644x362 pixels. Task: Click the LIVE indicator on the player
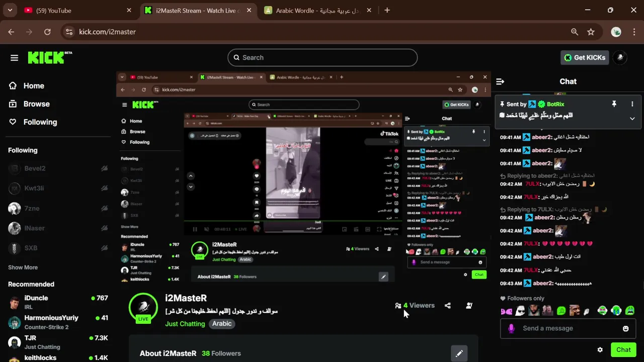click(241, 229)
